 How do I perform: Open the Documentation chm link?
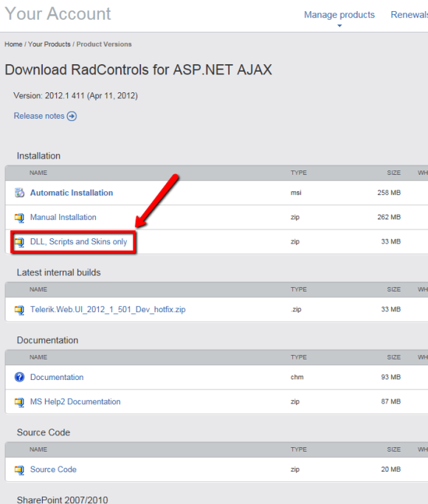(57, 377)
